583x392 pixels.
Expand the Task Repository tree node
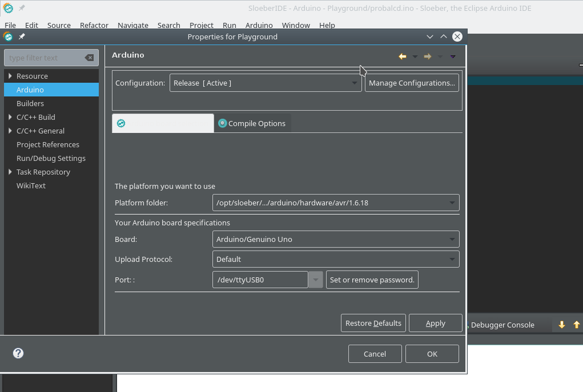coord(10,172)
